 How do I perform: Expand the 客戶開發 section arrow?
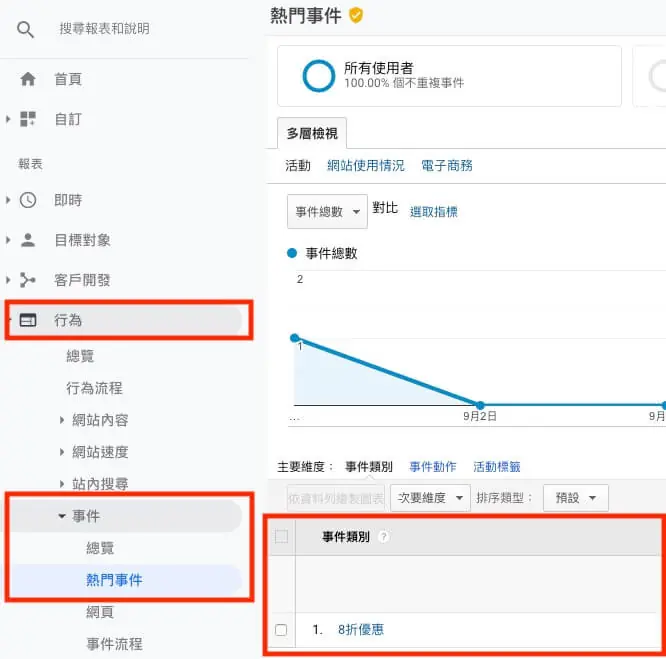[x=8, y=280]
